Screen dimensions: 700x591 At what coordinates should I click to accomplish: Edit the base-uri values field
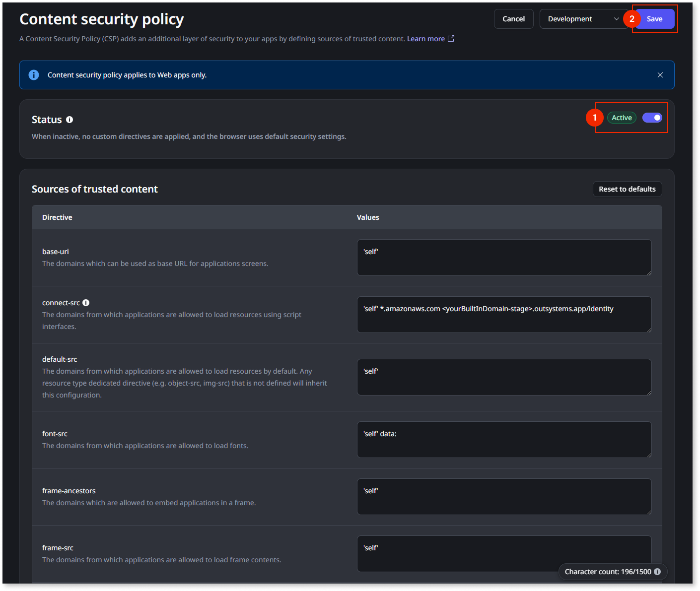click(504, 257)
